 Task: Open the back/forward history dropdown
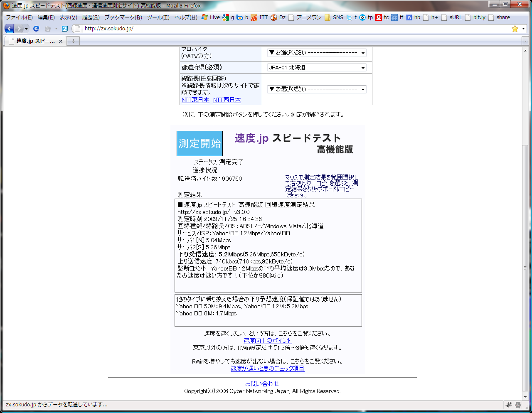tap(26, 29)
